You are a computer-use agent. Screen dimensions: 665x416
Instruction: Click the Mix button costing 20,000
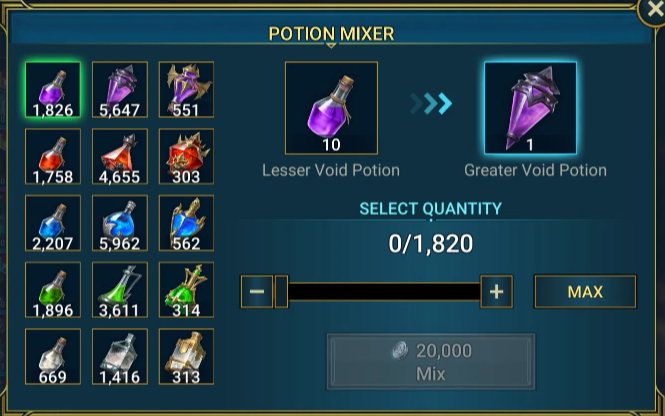point(430,362)
